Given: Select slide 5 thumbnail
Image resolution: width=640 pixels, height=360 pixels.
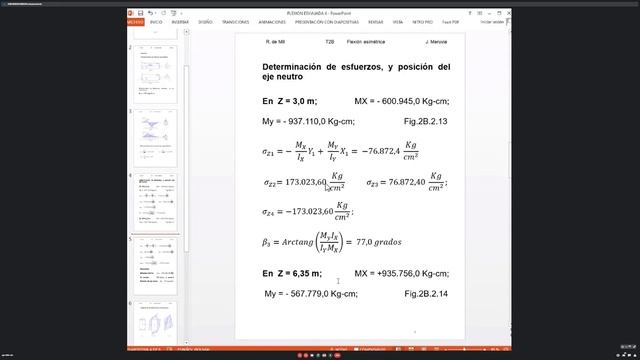Looking at the screenshot, I should click(156, 267).
